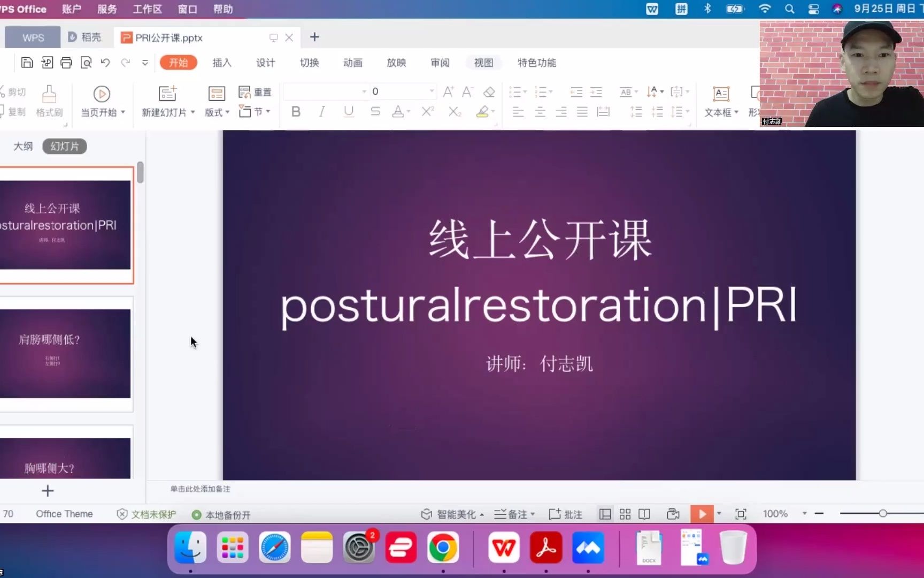Open the Insert (插入) ribbon tab

222,63
